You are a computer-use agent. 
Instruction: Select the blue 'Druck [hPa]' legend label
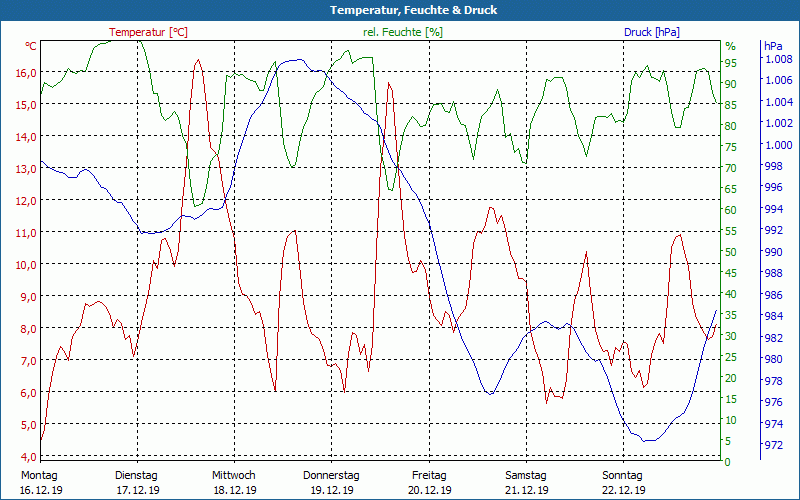click(651, 32)
